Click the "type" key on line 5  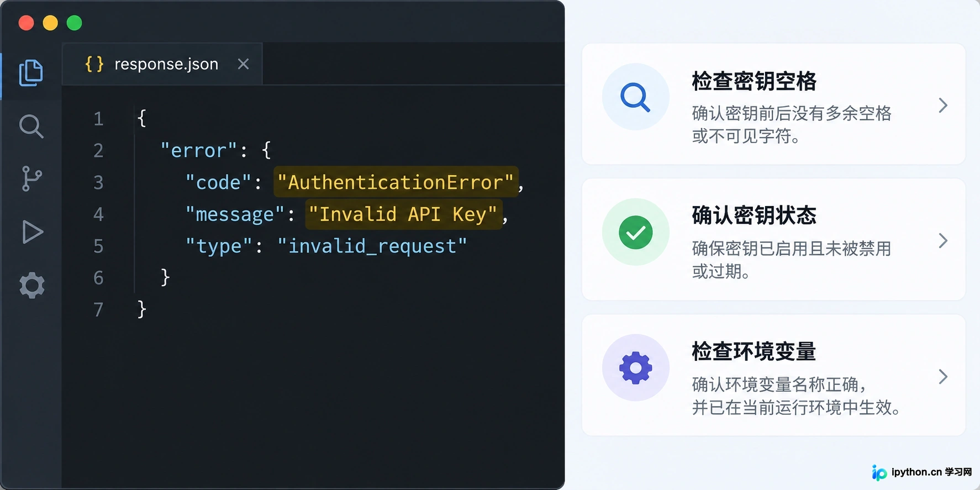pos(219,246)
